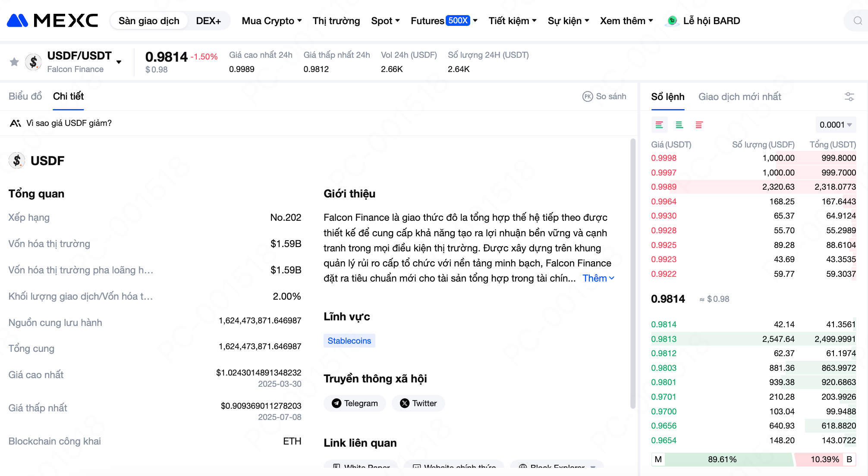Open the Giao dịch mới nhất tab

coord(739,97)
